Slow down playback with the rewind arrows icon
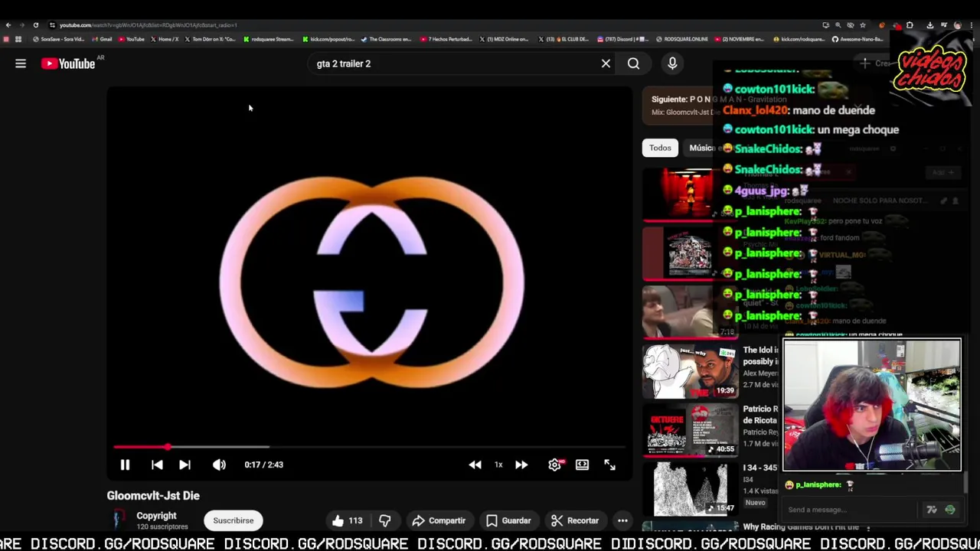 point(475,465)
